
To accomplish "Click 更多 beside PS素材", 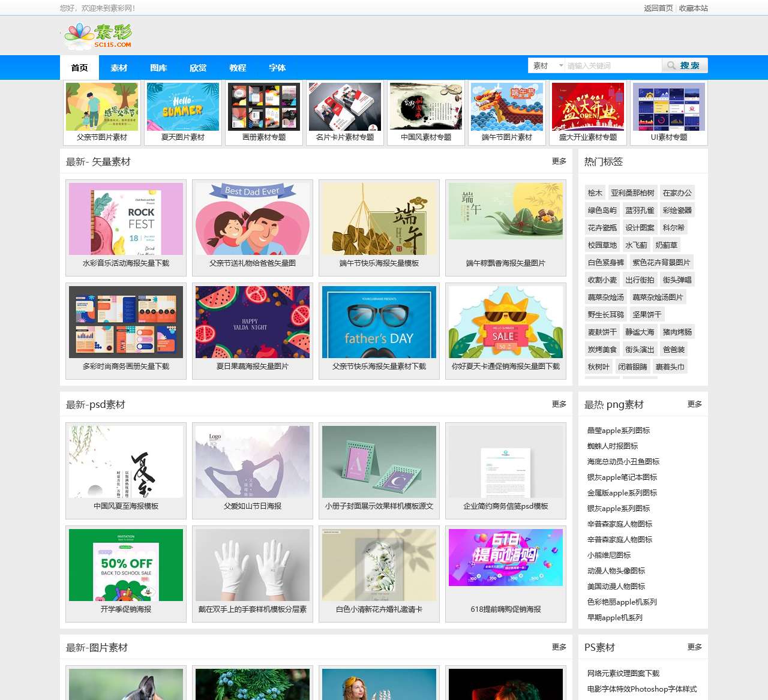I will coord(695,647).
